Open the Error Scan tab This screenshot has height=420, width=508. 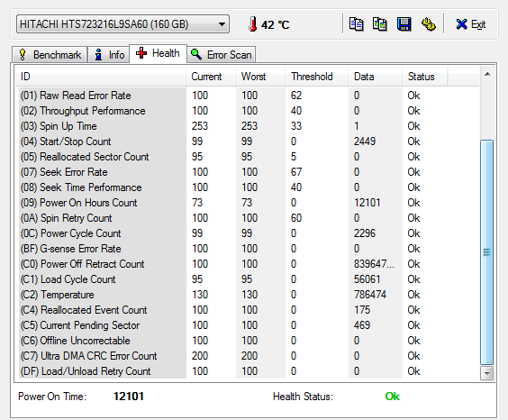[x=222, y=54]
